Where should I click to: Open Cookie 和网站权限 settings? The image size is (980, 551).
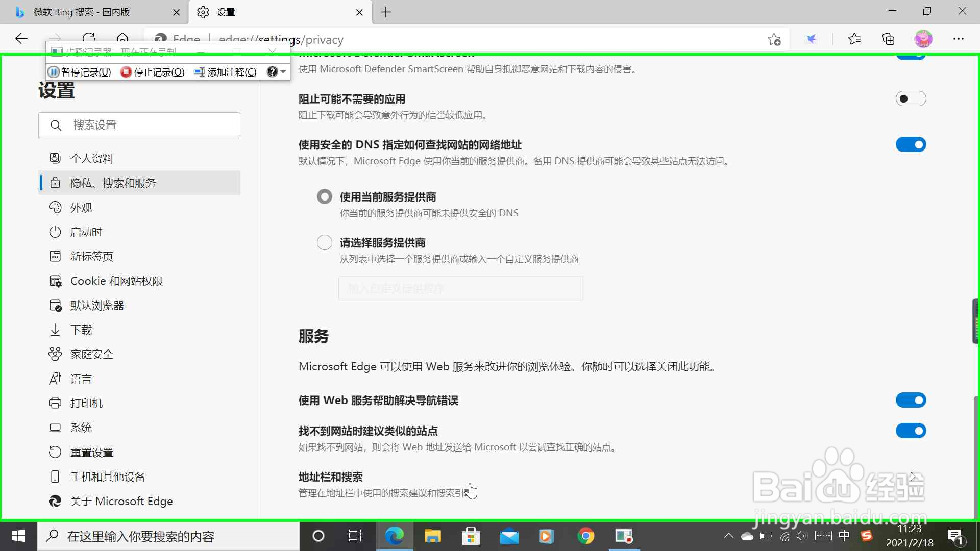point(117,281)
